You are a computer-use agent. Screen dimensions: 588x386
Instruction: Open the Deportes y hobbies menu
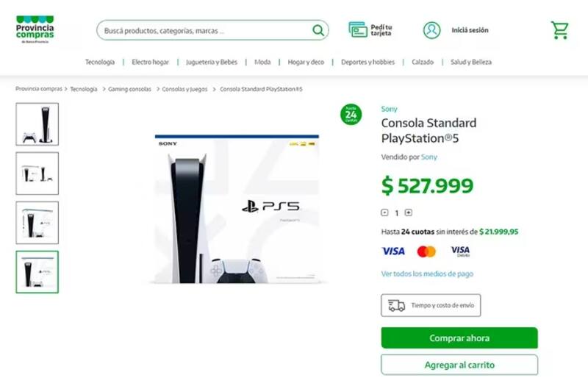[367, 62]
